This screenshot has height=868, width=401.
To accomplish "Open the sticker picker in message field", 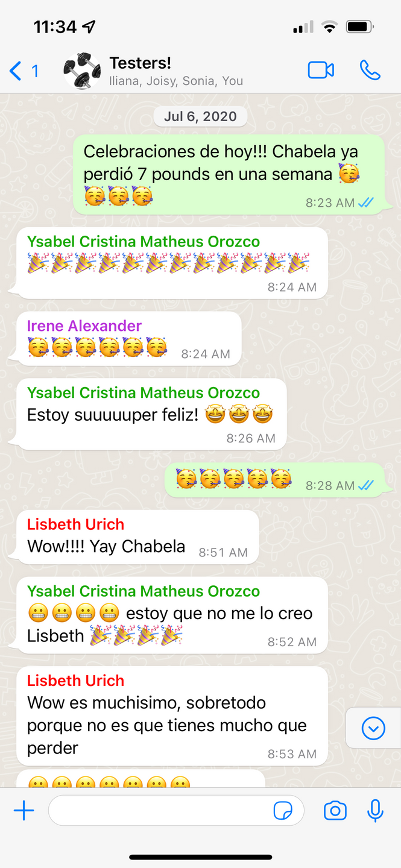I will pos(283,811).
